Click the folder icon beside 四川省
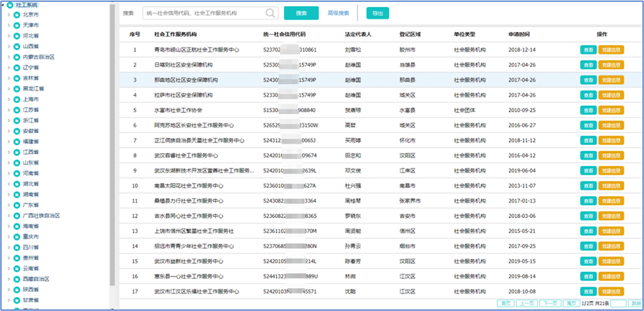The width and height of the screenshot is (644, 311). (17, 247)
